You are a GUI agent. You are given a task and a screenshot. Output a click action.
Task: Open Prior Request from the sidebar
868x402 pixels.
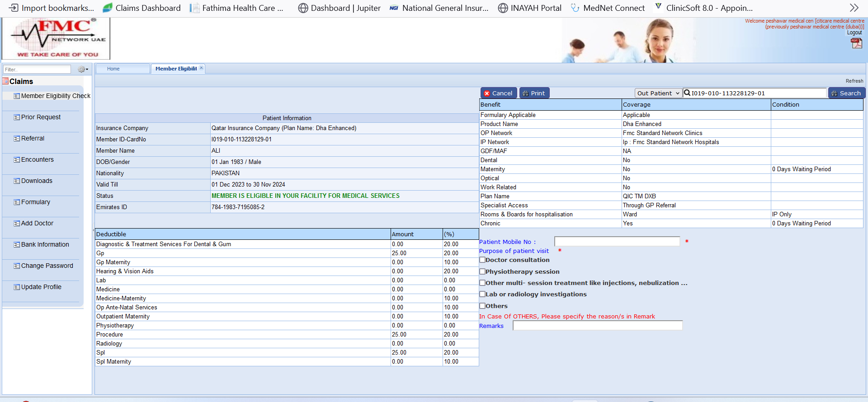click(41, 117)
